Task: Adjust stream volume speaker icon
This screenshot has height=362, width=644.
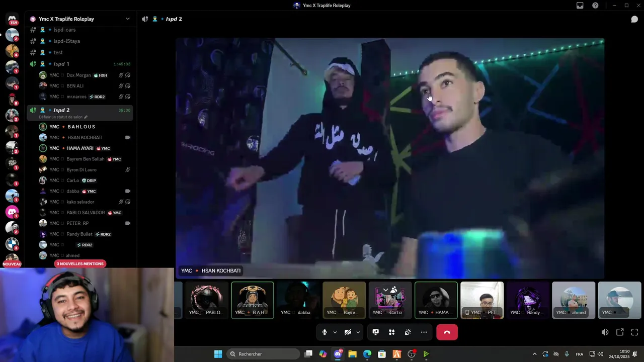Action: 605,332
